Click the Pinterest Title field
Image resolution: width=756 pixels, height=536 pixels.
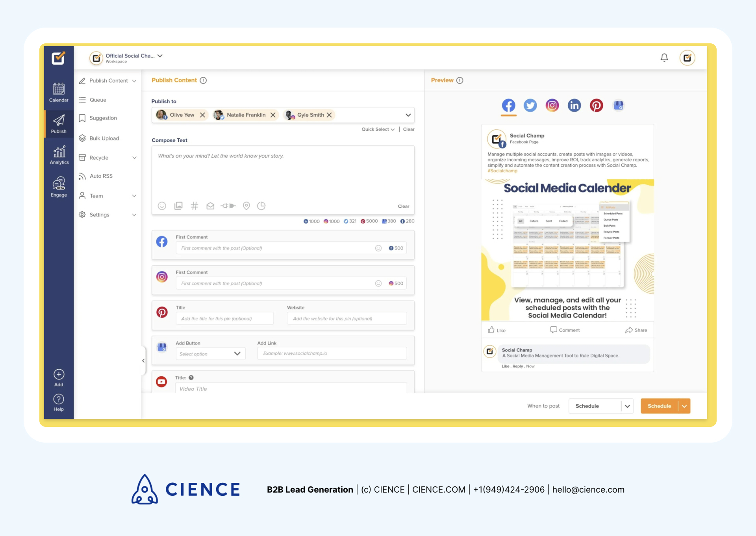[225, 318]
